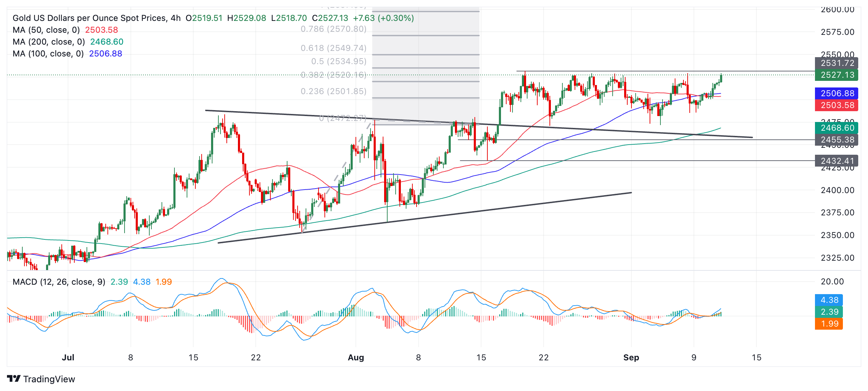Screen dimensions: 868x391
Task: Click the MACD indicator legend title
Action: pos(59,282)
